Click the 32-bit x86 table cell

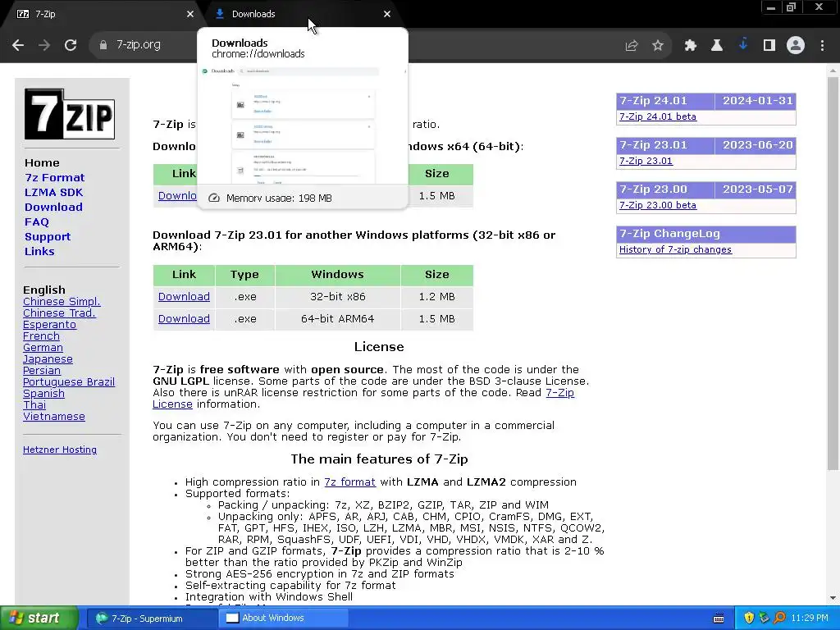(x=337, y=297)
